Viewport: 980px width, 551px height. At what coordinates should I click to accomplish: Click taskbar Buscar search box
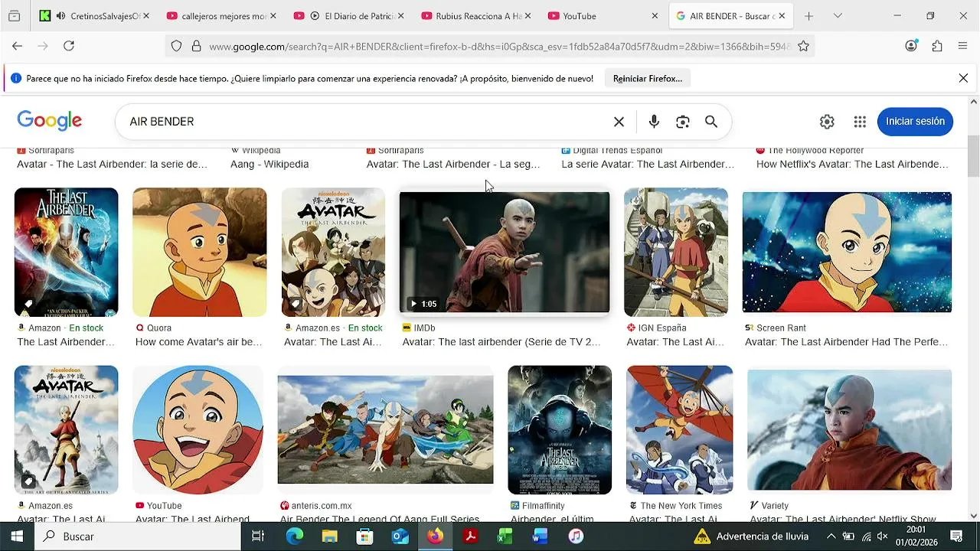(x=138, y=536)
